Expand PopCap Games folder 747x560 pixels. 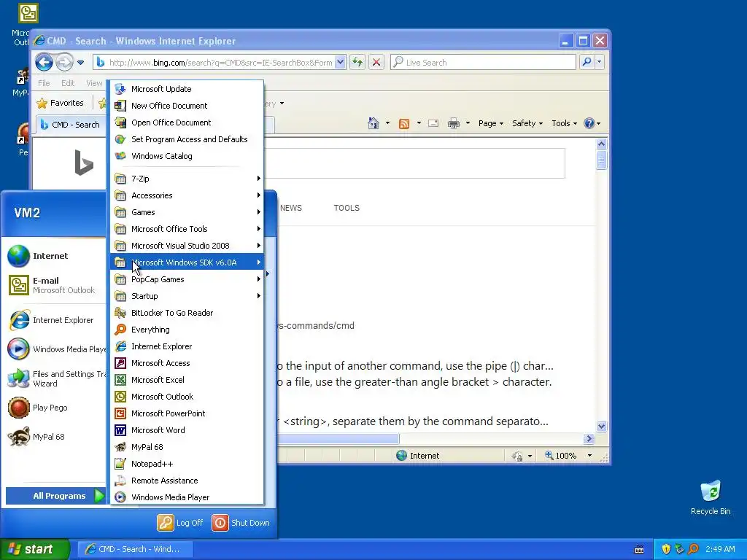[x=187, y=279]
